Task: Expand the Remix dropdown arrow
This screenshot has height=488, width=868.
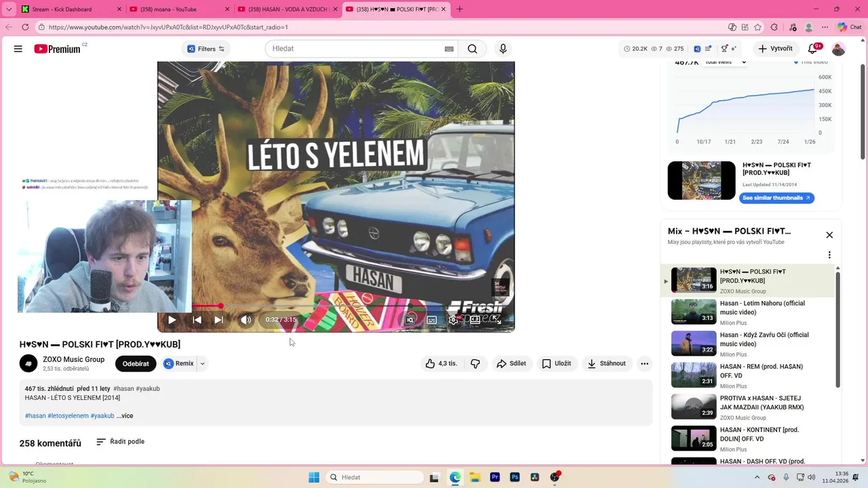Action: [202, 363]
